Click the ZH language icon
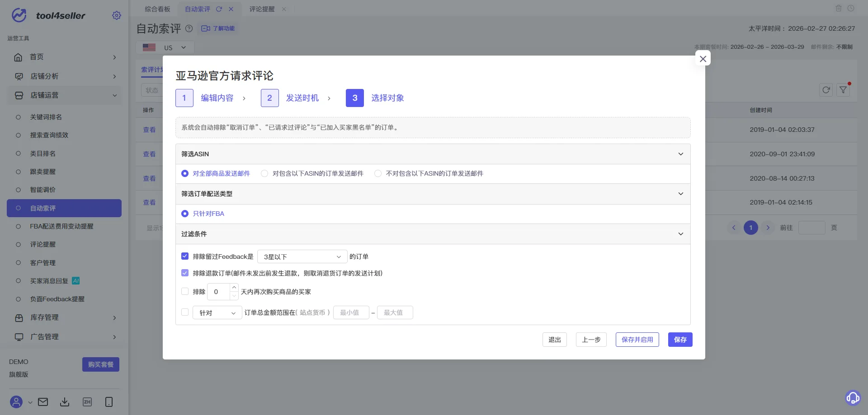Viewport: 868px width, 415px height. [87, 401]
